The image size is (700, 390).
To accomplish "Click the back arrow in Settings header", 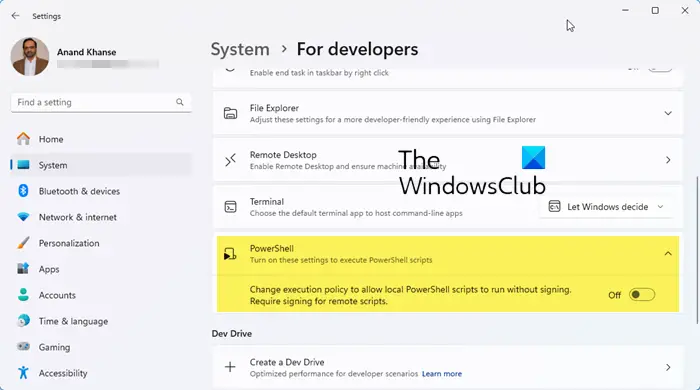I will coord(16,16).
